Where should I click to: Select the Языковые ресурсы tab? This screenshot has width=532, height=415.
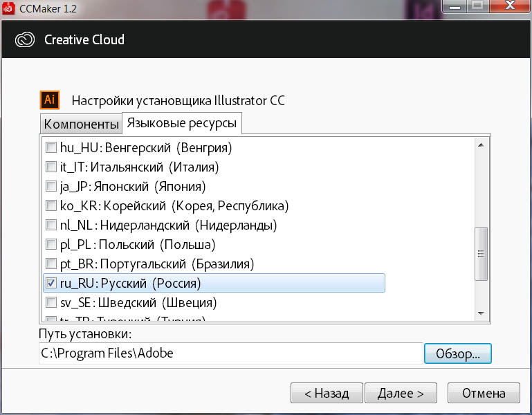pyautogui.click(x=182, y=123)
